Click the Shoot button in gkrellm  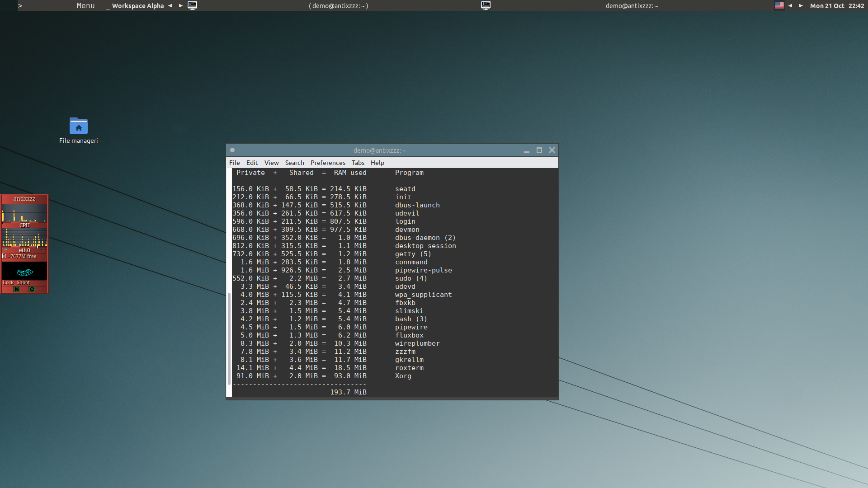(x=23, y=282)
